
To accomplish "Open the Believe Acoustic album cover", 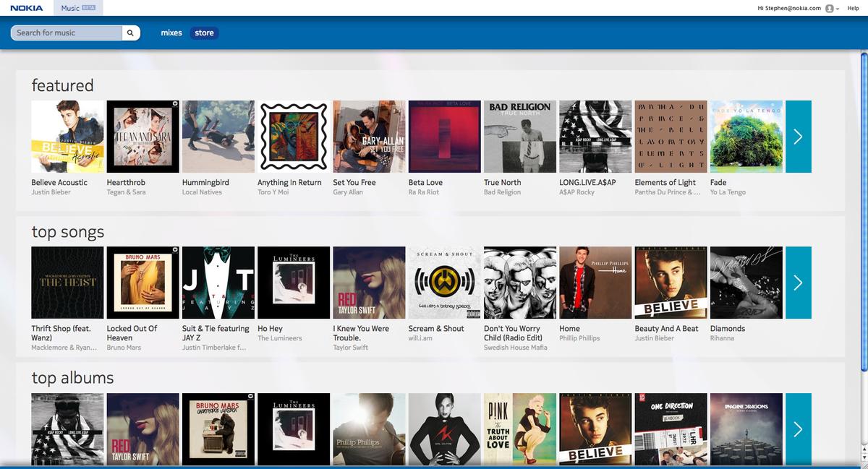I will click(68, 137).
